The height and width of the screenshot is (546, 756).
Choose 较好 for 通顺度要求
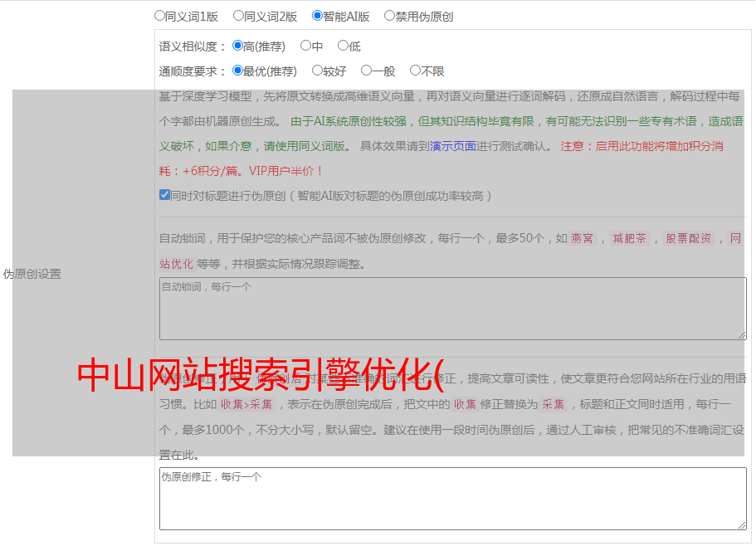(x=317, y=71)
